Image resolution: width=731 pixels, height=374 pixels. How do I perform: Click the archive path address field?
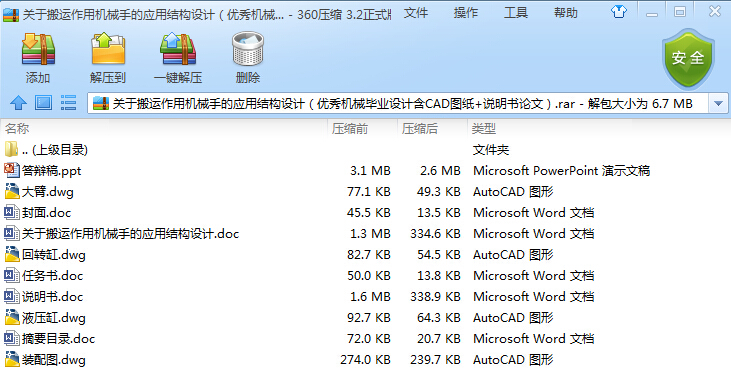tap(398, 103)
